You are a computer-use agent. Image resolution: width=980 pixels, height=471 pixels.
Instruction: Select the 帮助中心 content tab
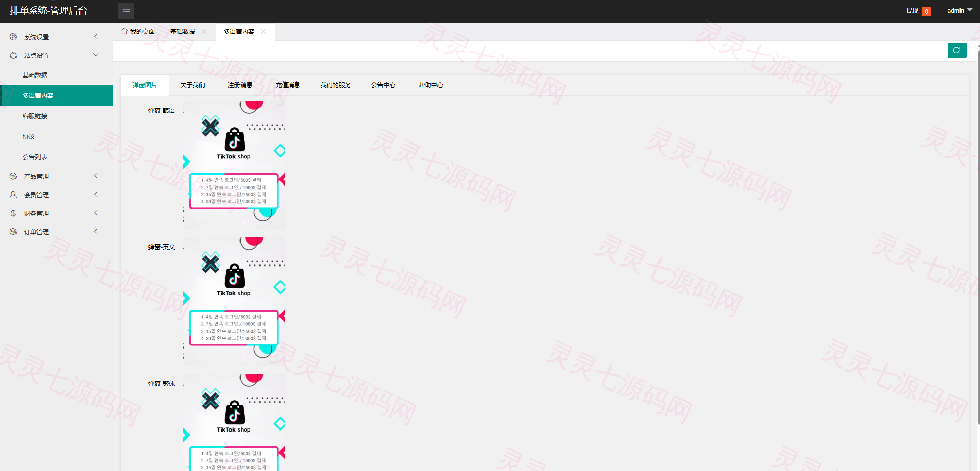[x=431, y=85]
